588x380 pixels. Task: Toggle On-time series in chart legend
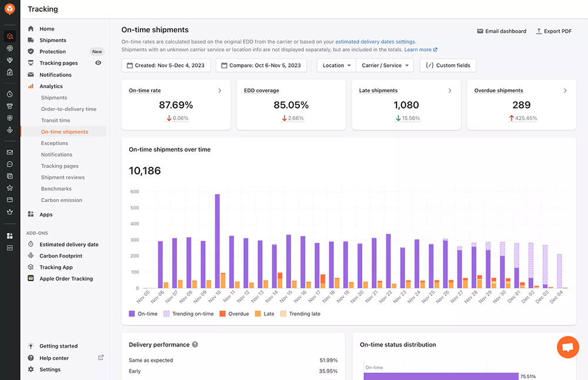pos(143,314)
